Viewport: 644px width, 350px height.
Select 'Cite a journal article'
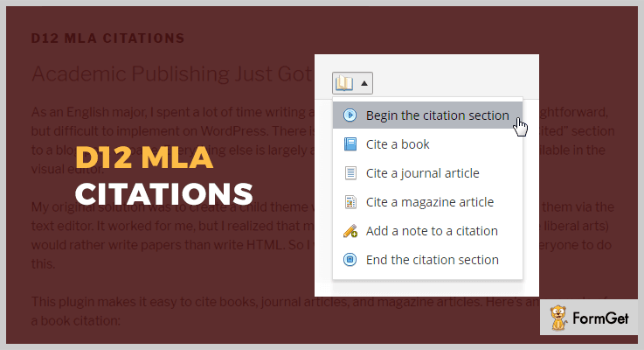pos(427,173)
